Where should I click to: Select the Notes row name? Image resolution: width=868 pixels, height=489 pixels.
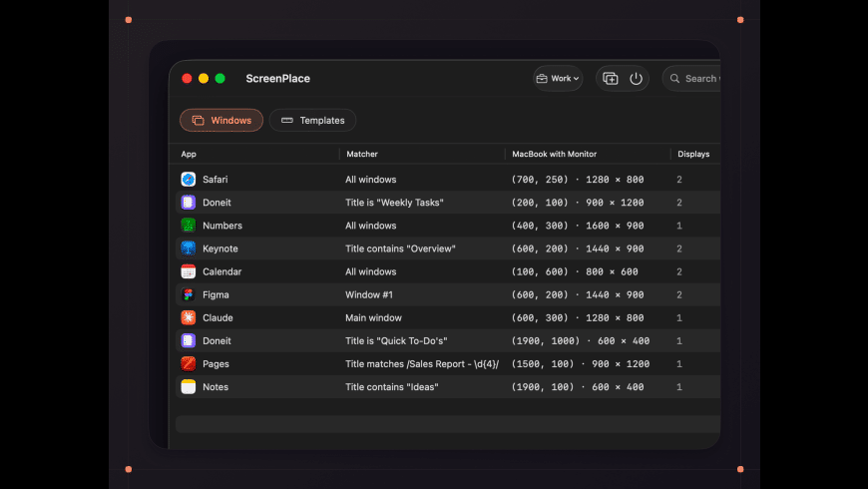[216, 387]
